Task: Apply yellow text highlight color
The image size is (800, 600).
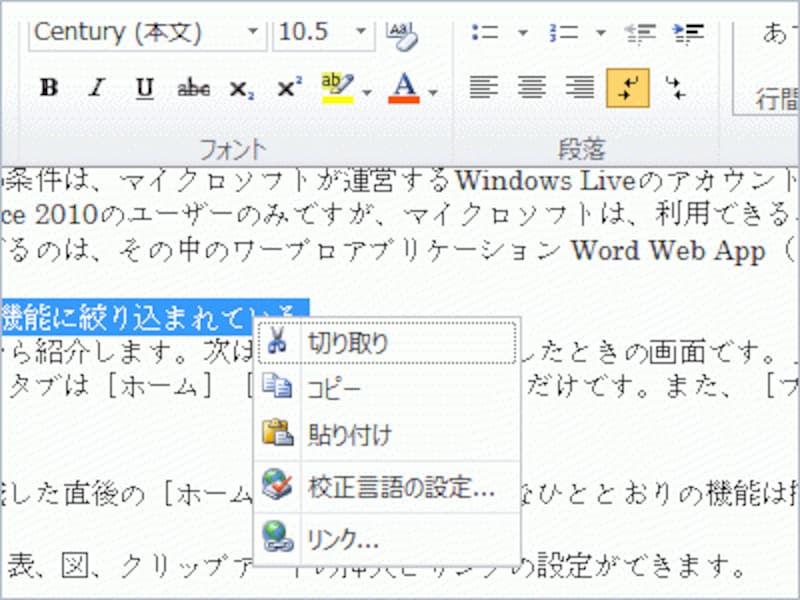Action: click(337, 88)
